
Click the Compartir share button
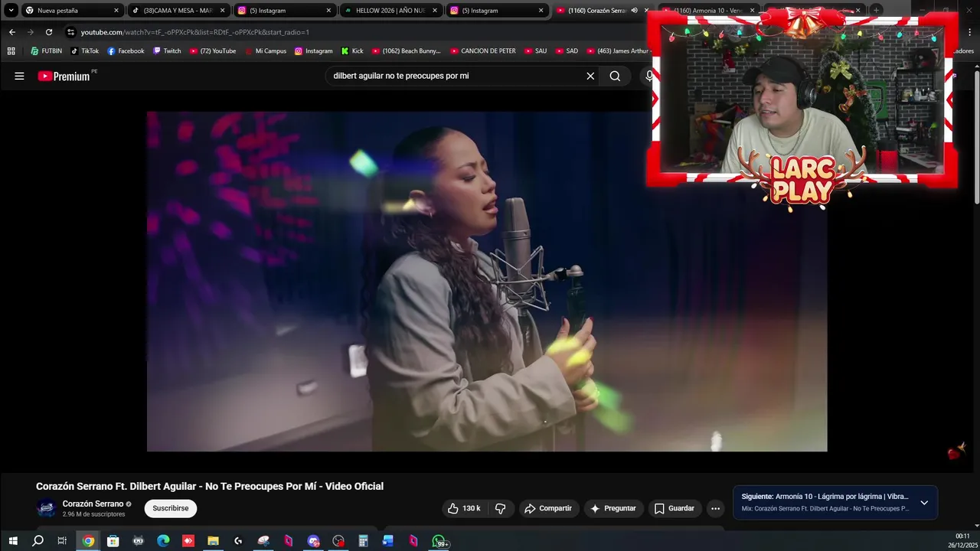coord(547,508)
